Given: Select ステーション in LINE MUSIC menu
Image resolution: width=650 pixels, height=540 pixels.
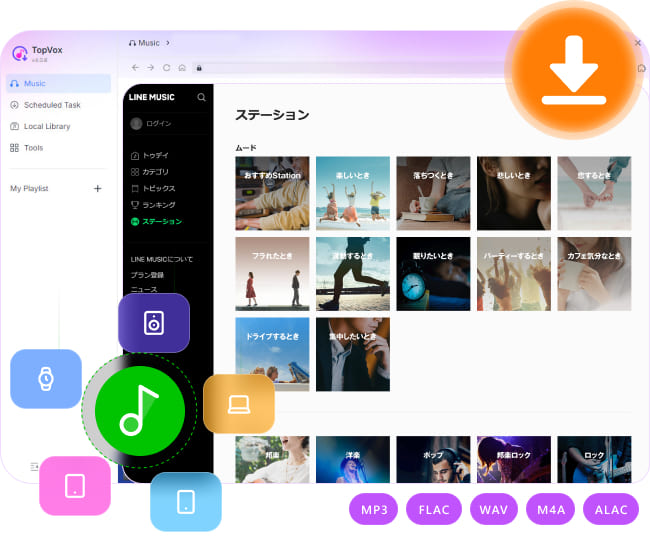Looking at the screenshot, I should [x=156, y=221].
